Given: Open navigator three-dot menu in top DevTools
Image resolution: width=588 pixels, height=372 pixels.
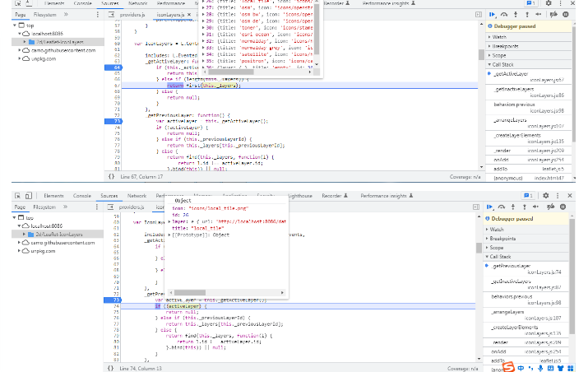Looking at the screenshot, I should 98,15.
